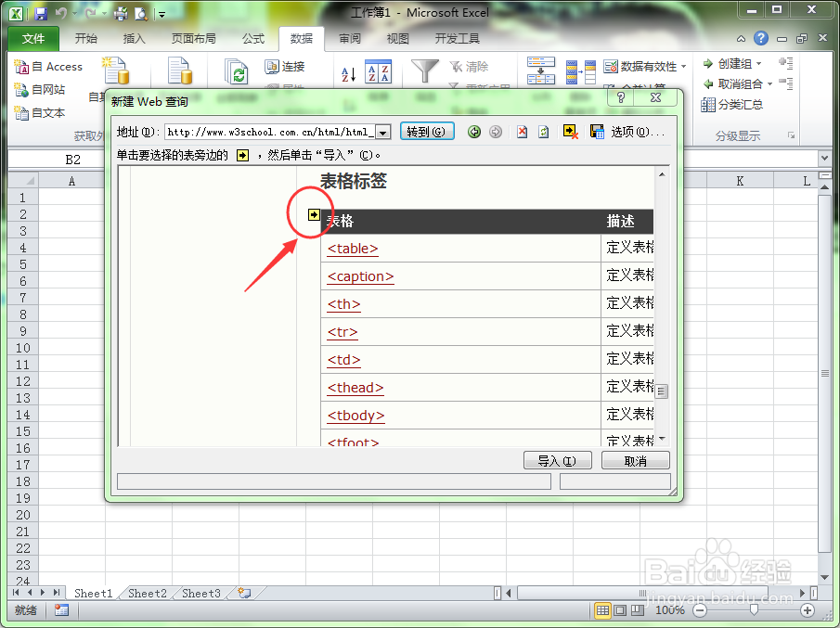
Task: Click the Save icon in Quick Access Toolbar
Action: (40, 13)
